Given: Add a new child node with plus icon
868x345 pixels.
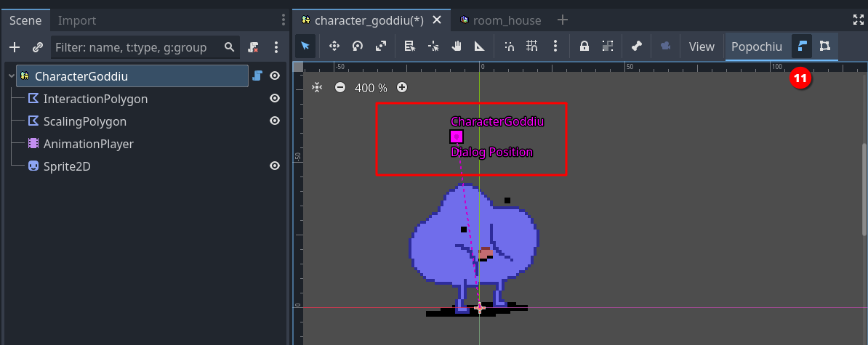Looking at the screenshot, I should point(15,47).
